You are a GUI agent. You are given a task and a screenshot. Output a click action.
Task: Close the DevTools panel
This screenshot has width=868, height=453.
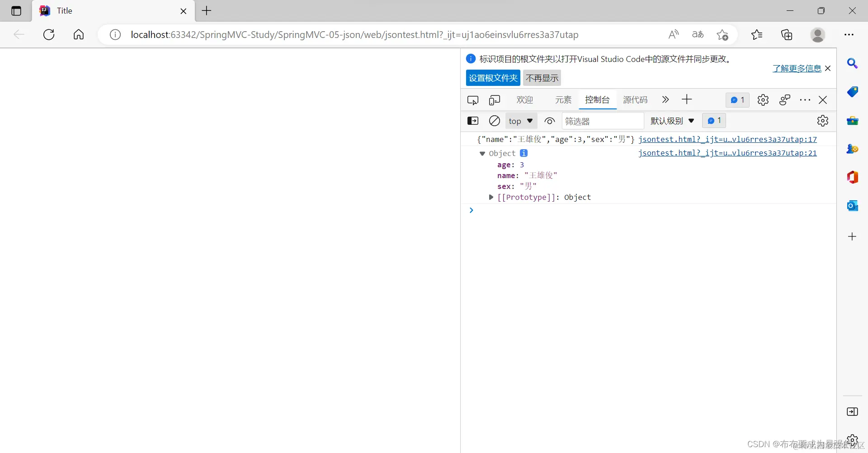pos(823,100)
